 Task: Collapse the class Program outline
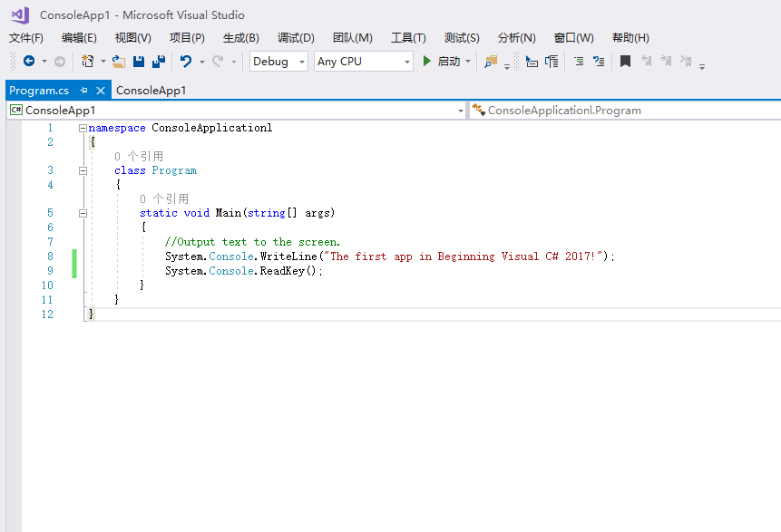[83, 170]
